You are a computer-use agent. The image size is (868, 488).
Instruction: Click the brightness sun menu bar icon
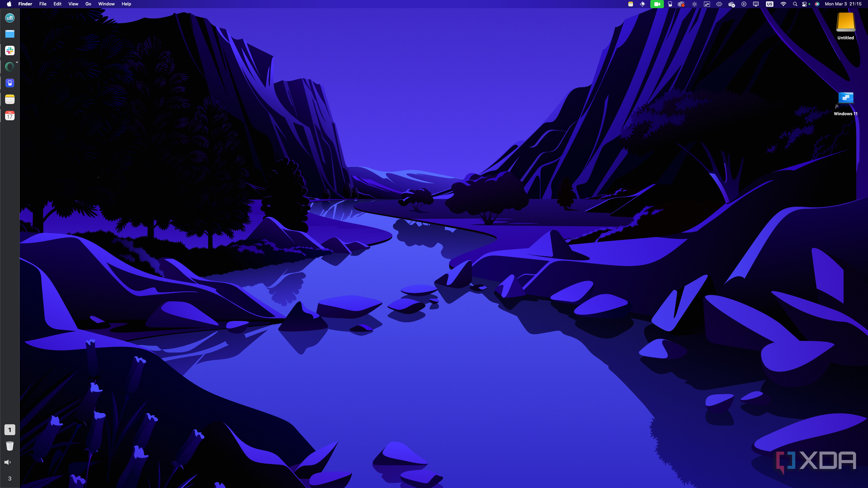[694, 4]
